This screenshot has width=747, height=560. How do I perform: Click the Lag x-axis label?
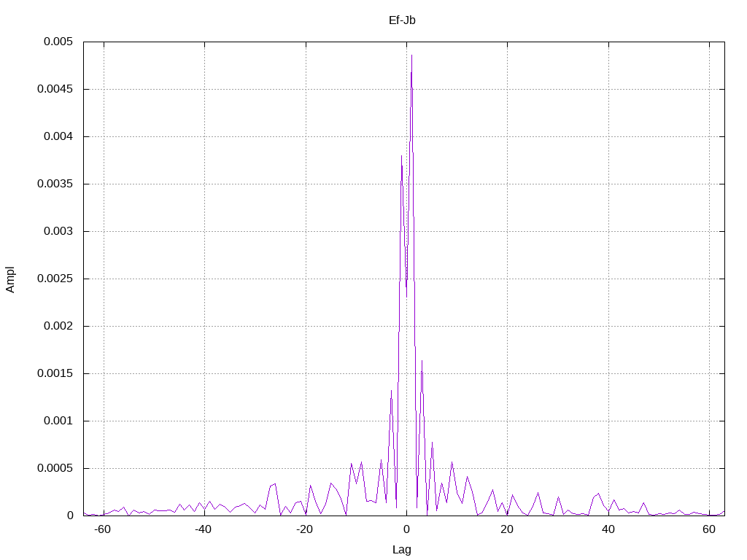[x=402, y=550]
